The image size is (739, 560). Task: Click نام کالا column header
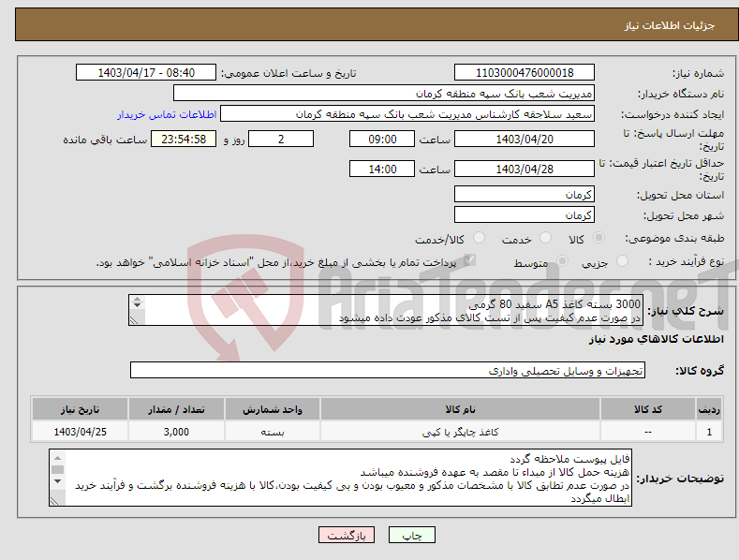click(x=460, y=409)
